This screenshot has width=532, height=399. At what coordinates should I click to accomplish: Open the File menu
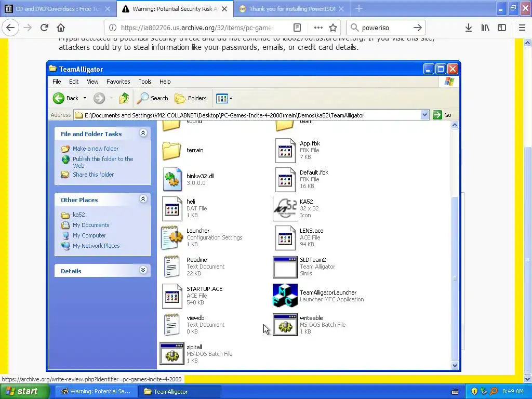point(57,82)
